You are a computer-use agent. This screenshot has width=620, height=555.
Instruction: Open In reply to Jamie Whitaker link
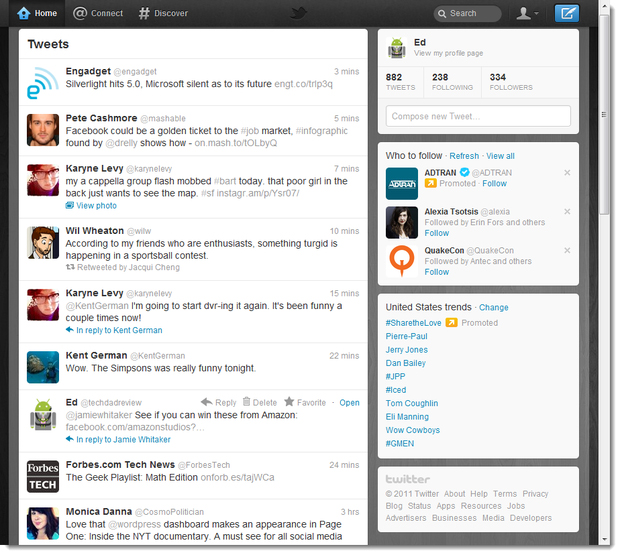pos(118,440)
